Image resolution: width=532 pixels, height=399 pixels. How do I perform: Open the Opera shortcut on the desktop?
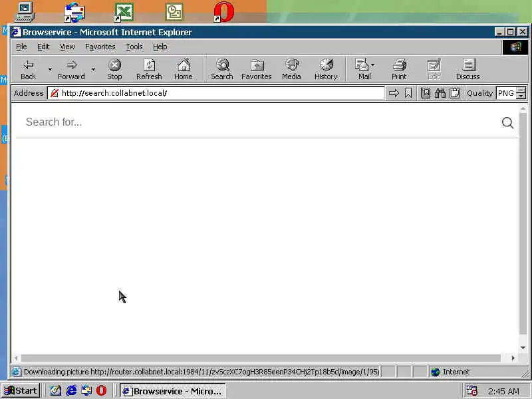pyautogui.click(x=223, y=12)
